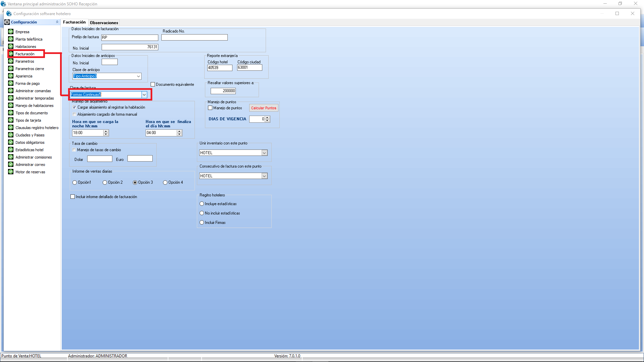Click the icon next to Administrar correo
644x362 pixels.
(11, 164)
